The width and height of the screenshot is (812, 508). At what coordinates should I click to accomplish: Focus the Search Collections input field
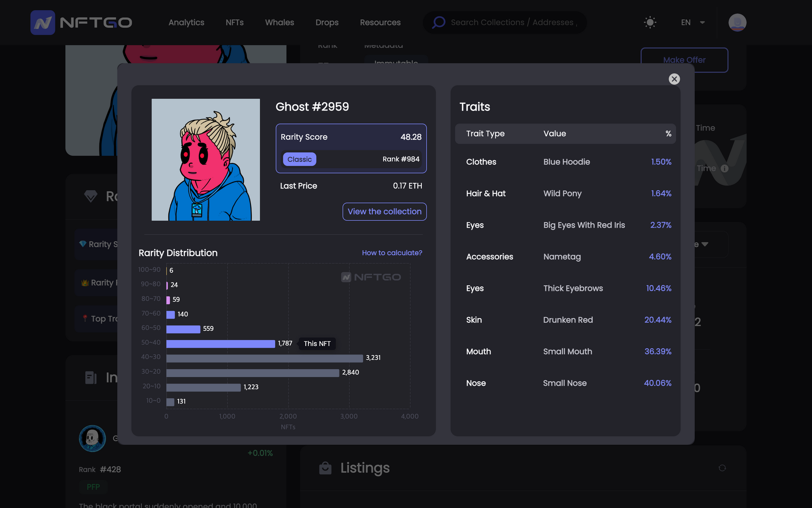pyautogui.click(x=514, y=22)
